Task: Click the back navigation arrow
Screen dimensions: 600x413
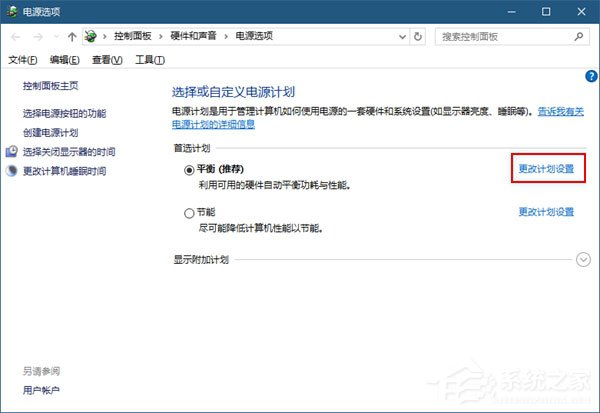Action: click(16, 37)
